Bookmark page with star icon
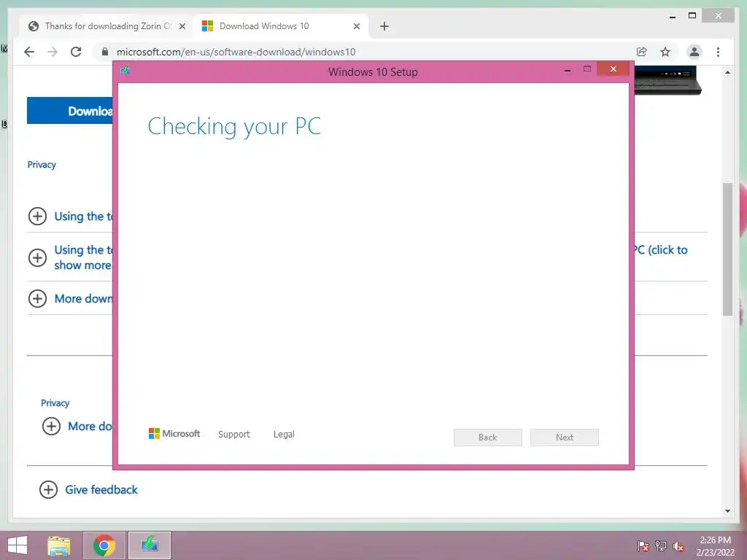Screen dimensions: 747x560 click(x=665, y=52)
